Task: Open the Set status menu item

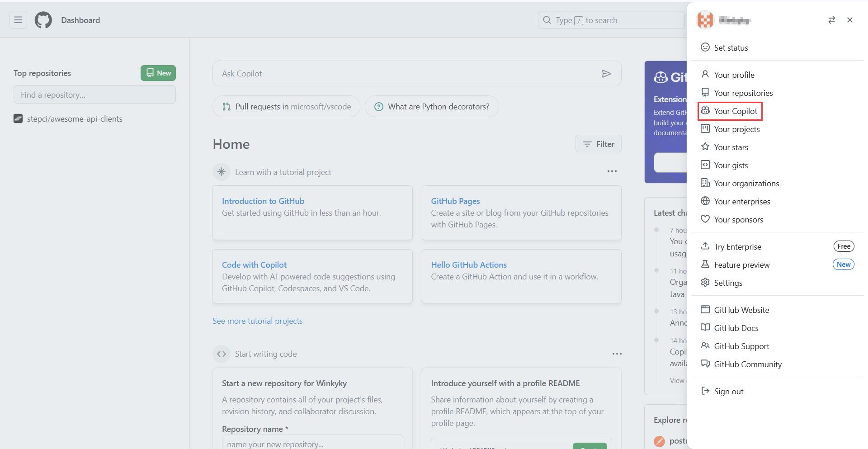Action: click(777, 47)
